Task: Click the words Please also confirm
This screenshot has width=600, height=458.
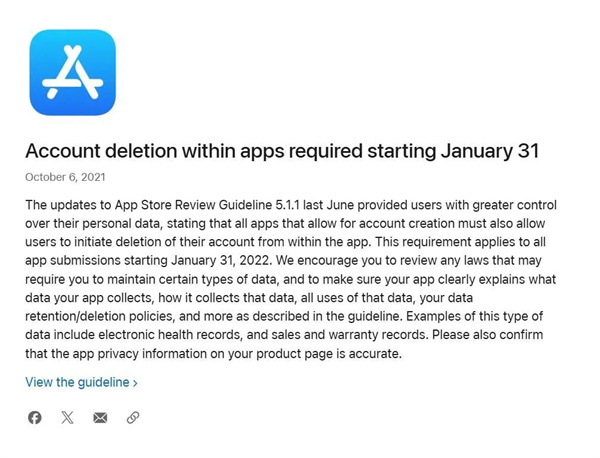Action: coord(488,335)
